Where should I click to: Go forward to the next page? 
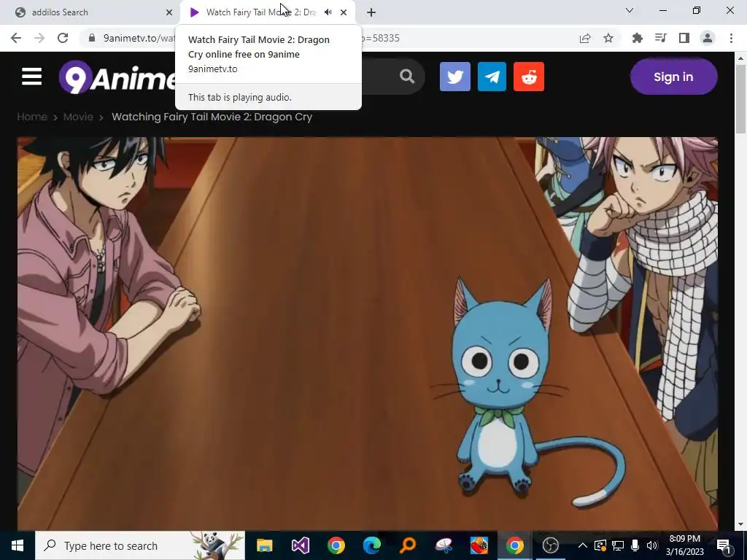pos(39,38)
